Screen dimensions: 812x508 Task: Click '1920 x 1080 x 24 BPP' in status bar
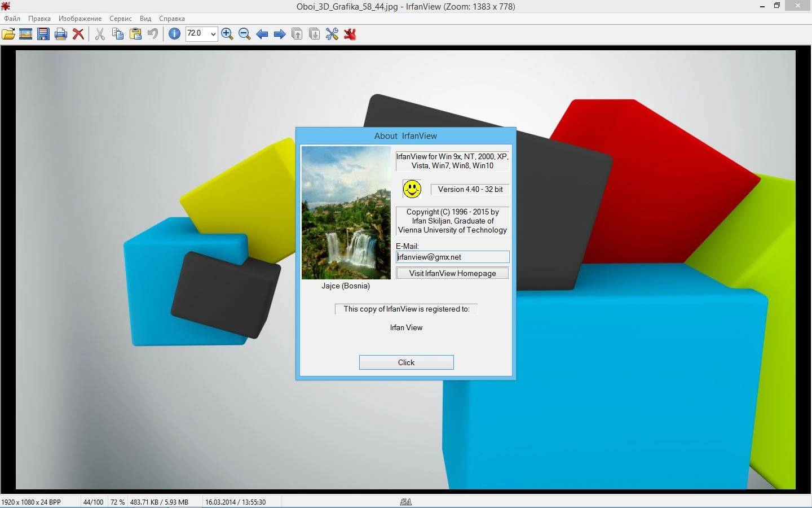coord(31,502)
